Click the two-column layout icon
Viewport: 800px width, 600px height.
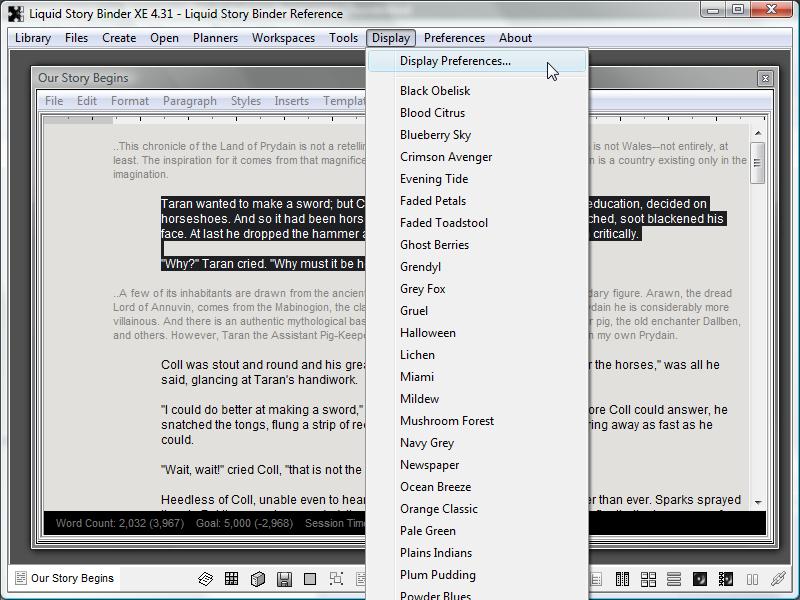tap(622, 579)
